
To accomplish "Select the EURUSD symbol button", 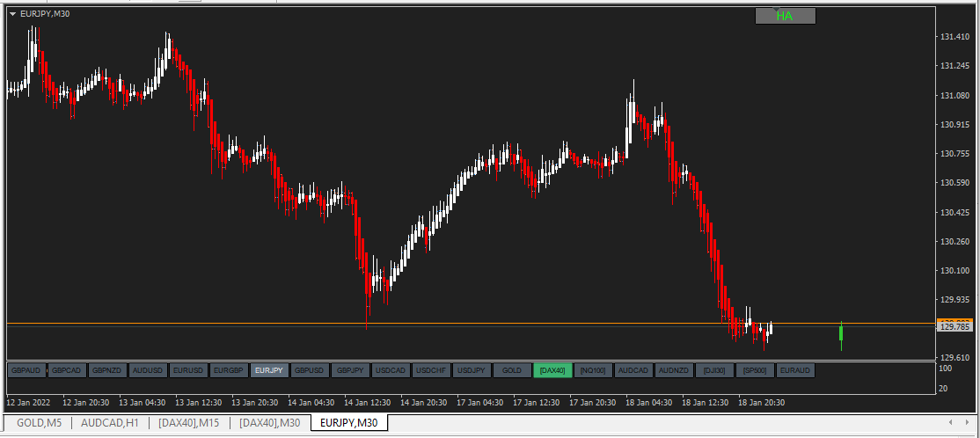I will tap(189, 370).
